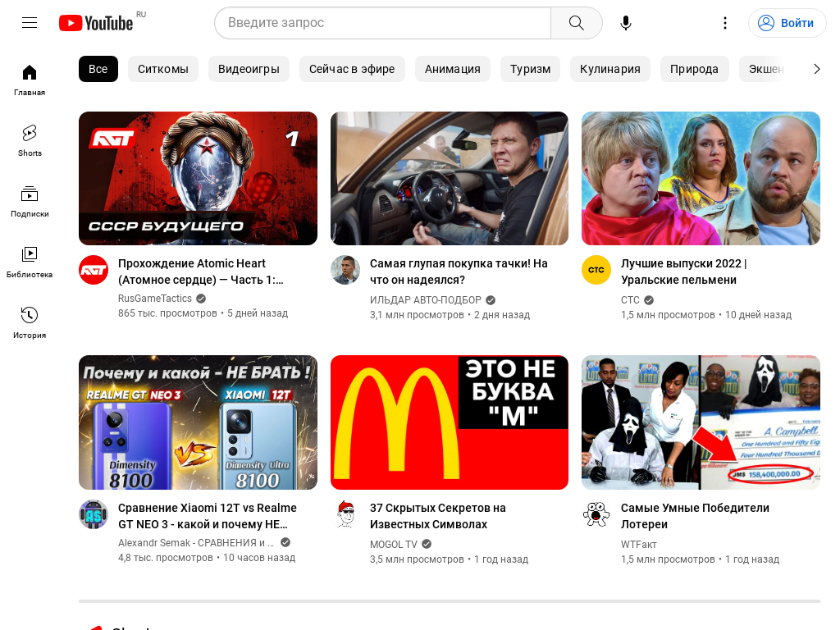Open Подписки in the sidebar
This screenshot has width=840, height=630.
(30, 202)
